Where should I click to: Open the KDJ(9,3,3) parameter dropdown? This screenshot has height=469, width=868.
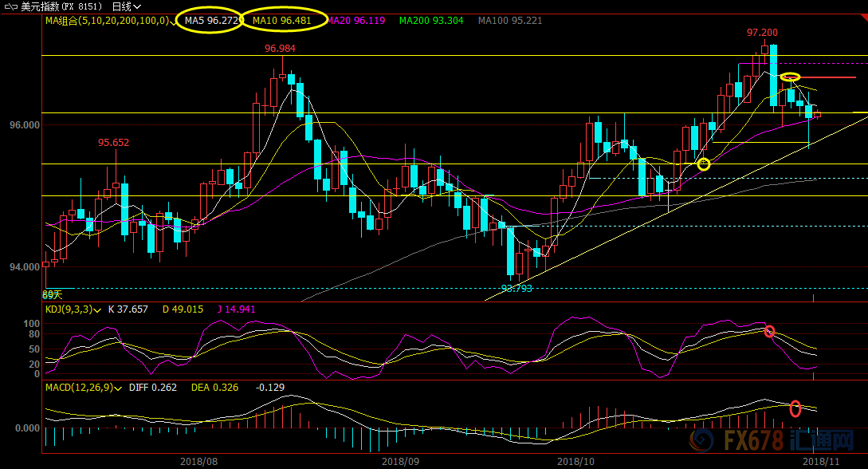(97, 310)
